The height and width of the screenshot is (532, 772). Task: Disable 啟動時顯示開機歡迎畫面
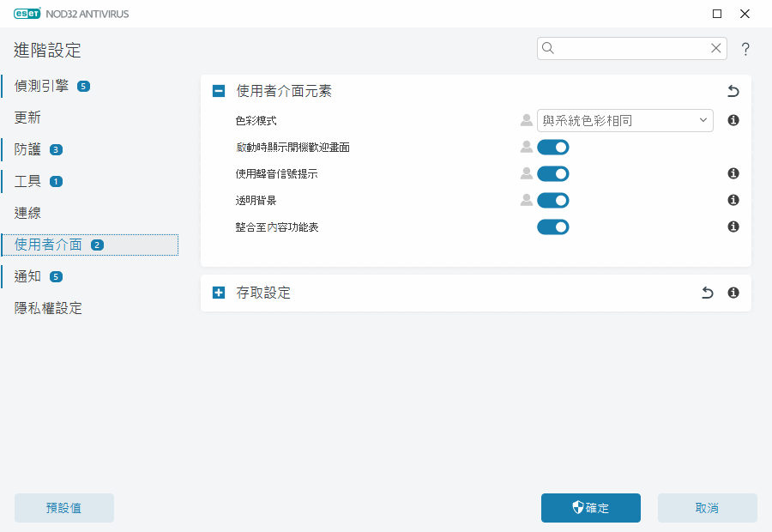coord(552,147)
